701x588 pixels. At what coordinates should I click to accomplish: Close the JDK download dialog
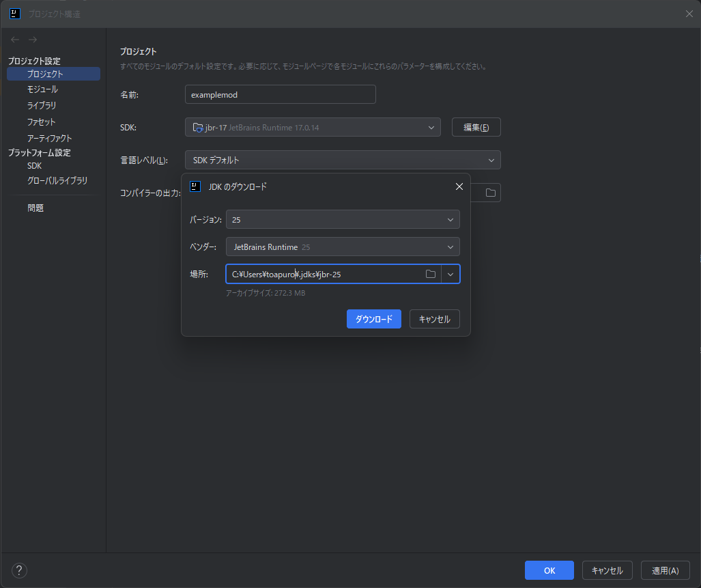[x=459, y=186]
